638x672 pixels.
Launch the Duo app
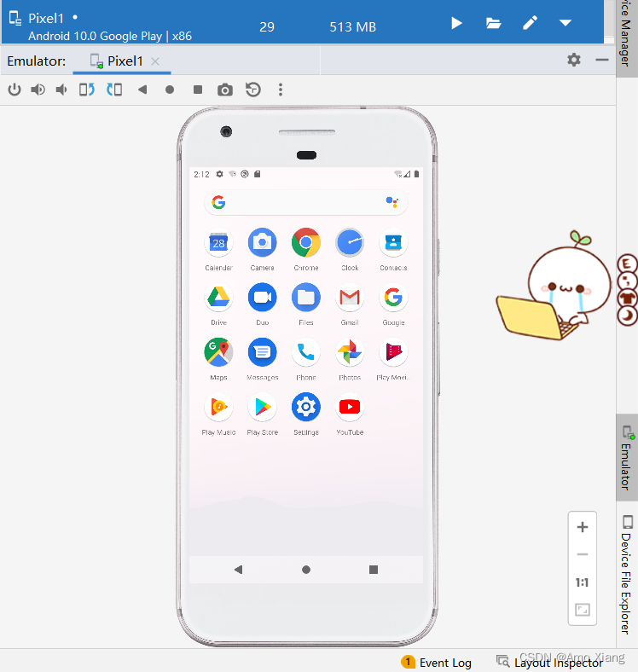pos(263,304)
